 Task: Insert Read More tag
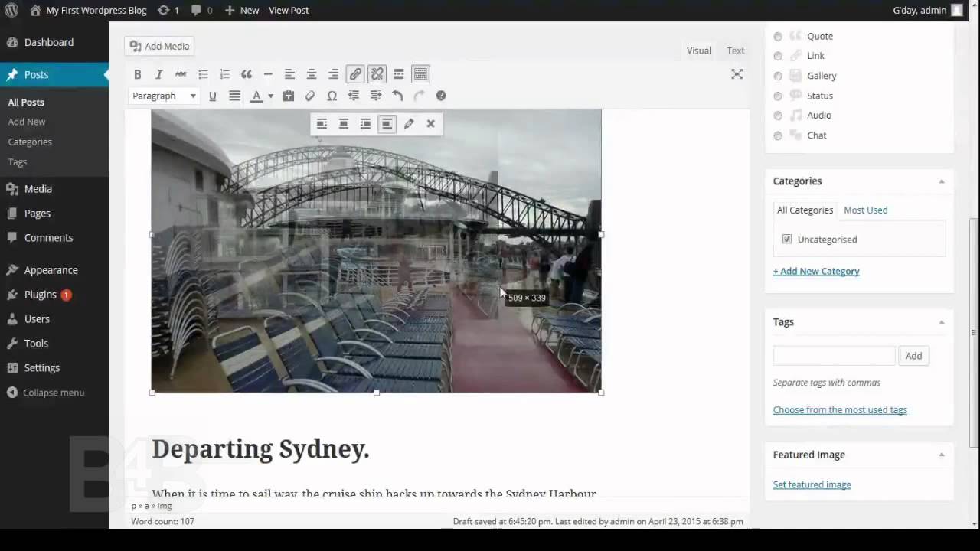(x=399, y=74)
